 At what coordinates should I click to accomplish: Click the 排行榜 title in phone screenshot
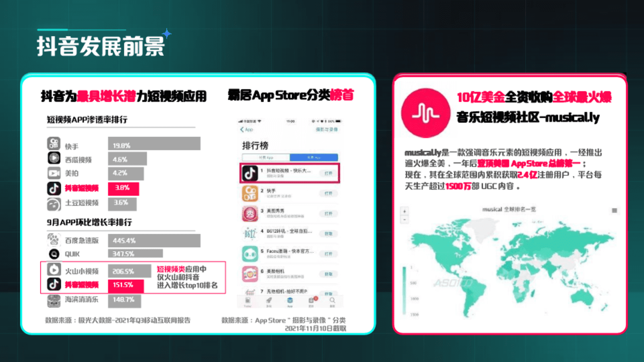[x=255, y=145]
